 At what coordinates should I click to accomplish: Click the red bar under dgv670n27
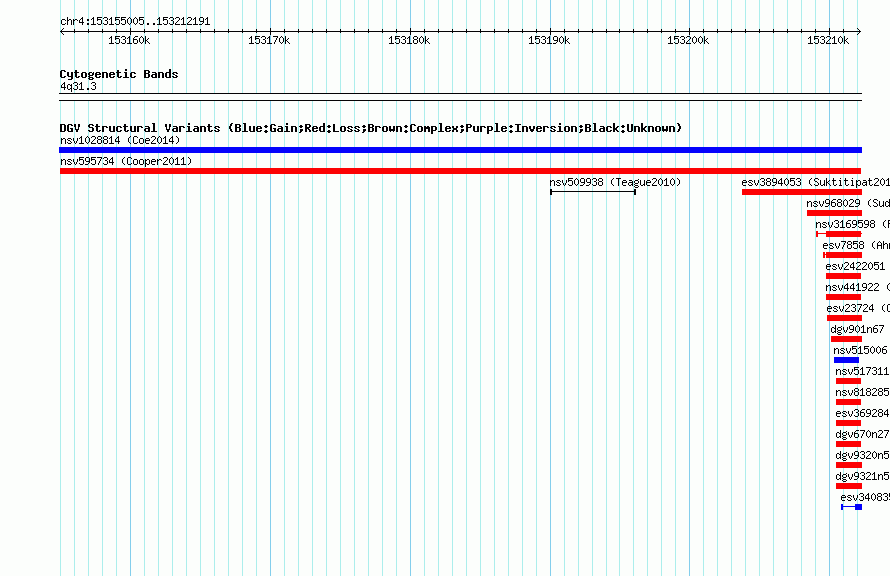point(849,444)
